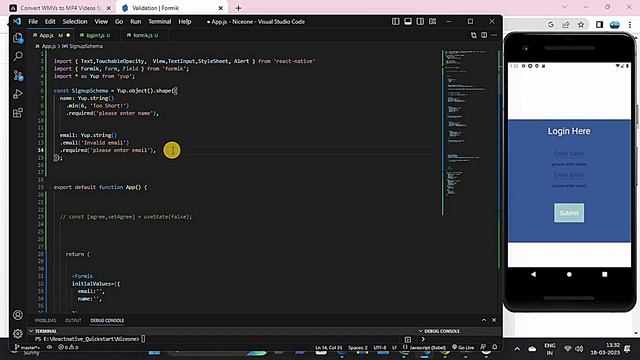Open the Selection menu

[x=75, y=22]
